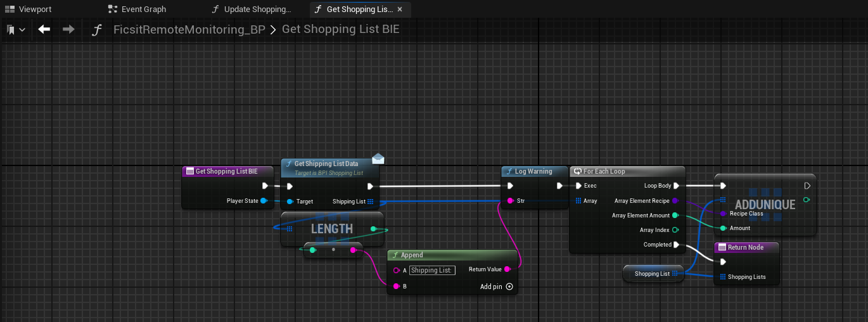The image size is (868, 322).
Task: Click Return Node exec input pin
Action: pos(723,262)
